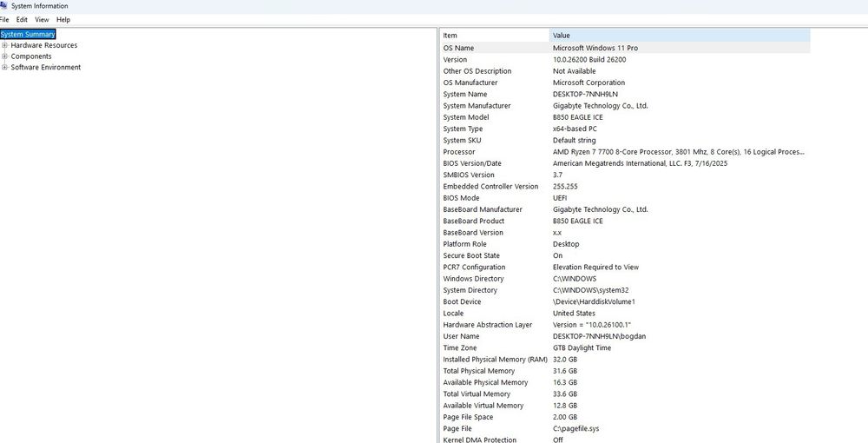Select the System Name row label
This screenshot has width=868, height=443.
465,94
